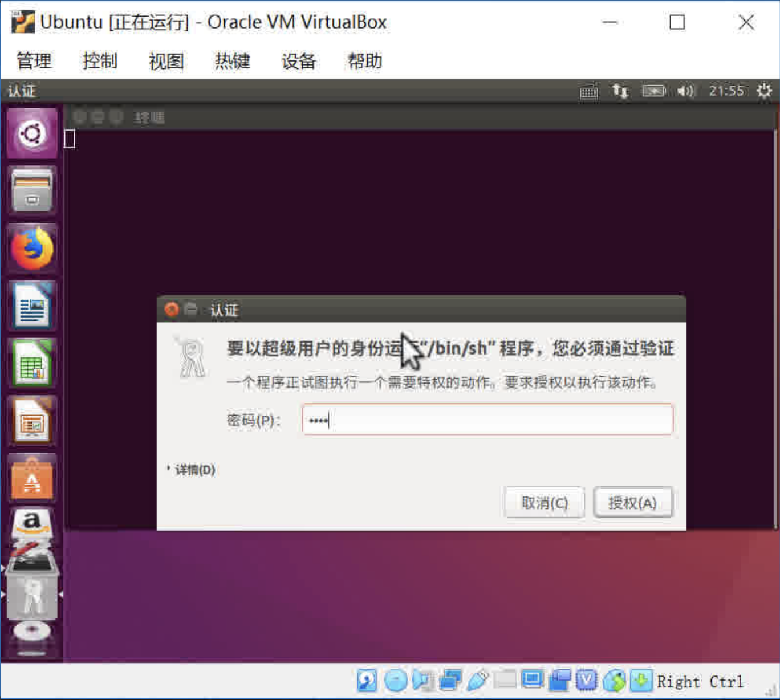Screen dimensions: 780x700
Task: Open the sound volume indicator
Action: 686,91
